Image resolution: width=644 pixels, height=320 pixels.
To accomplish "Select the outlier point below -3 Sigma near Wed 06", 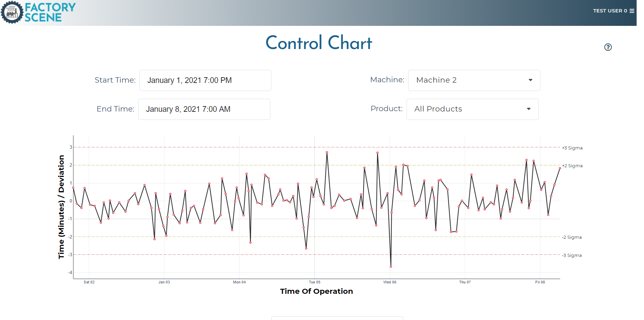I will pyautogui.click(x=391, y=266).
